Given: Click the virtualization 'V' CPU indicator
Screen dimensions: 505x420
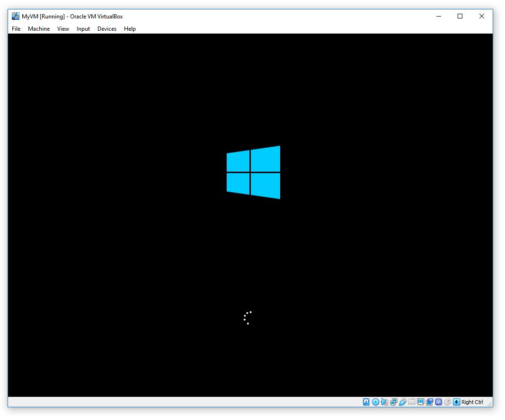Looking at the screenshot, I should [x=438, y=402].
